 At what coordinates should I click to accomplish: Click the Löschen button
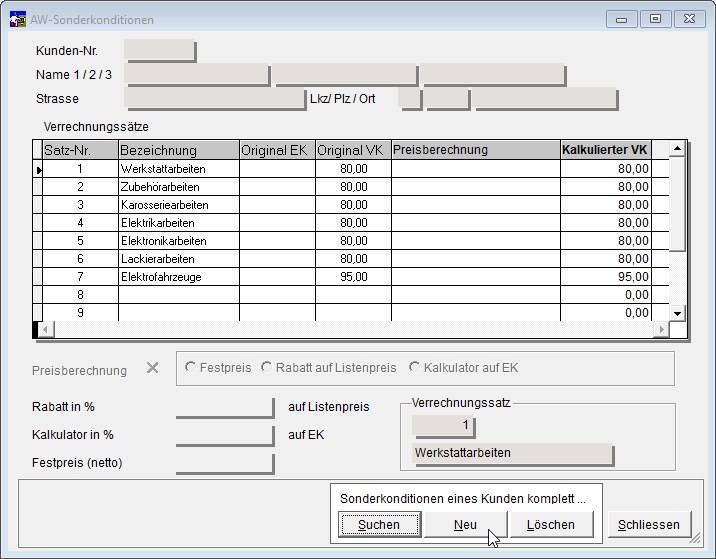(551, 524)
